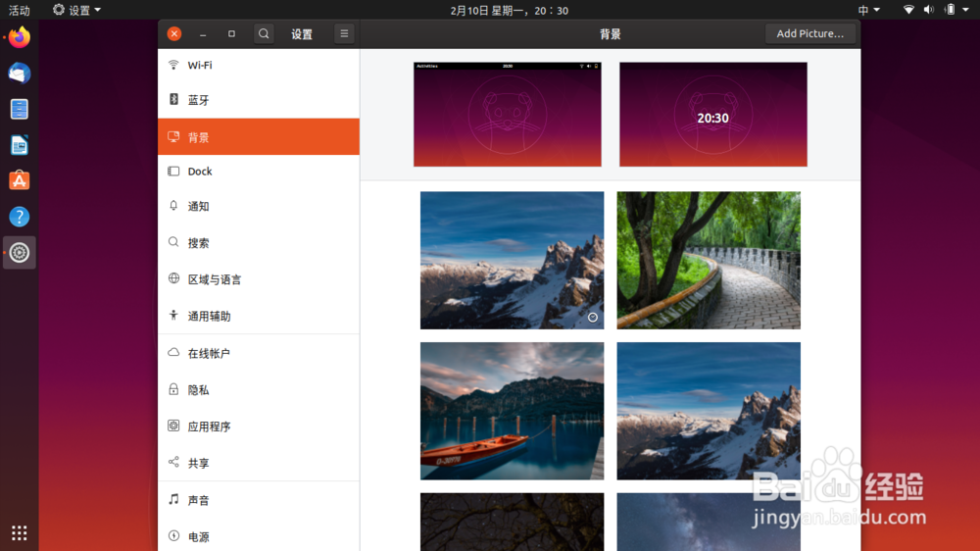Open the 应用程序 applications panel
Image resolution: width=980 pixels, height=551 pixels.
pyautogui.click(x=259, y=426)
